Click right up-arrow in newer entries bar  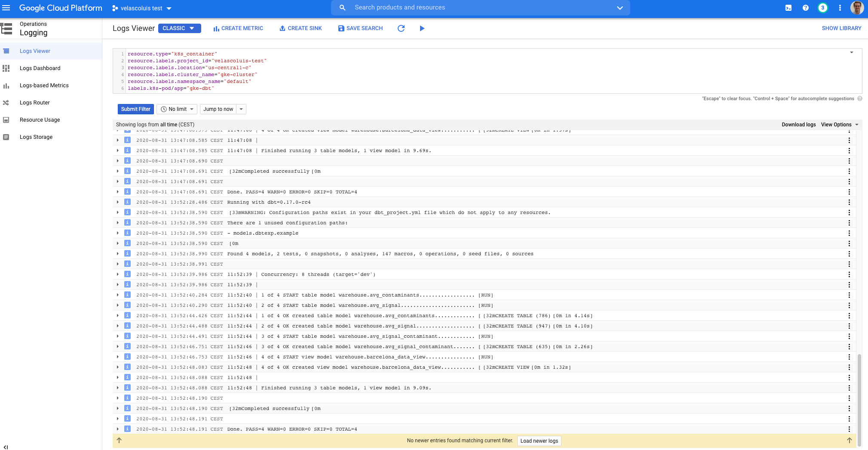pos(850,441)
